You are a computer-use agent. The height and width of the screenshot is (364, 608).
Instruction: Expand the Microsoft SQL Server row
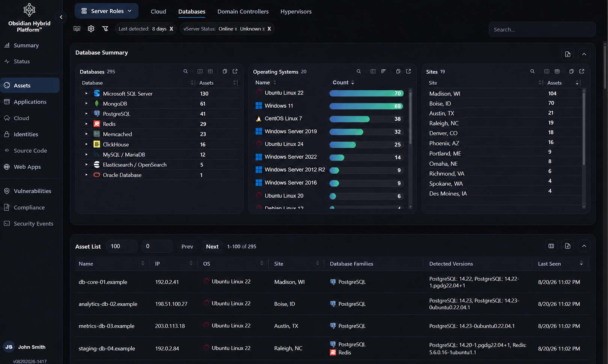click(x=86, y=93)
